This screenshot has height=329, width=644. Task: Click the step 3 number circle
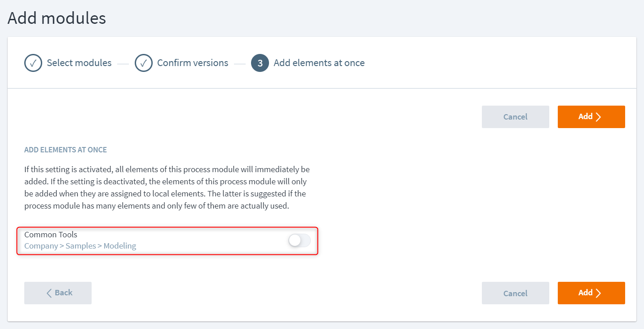(260, 63)
